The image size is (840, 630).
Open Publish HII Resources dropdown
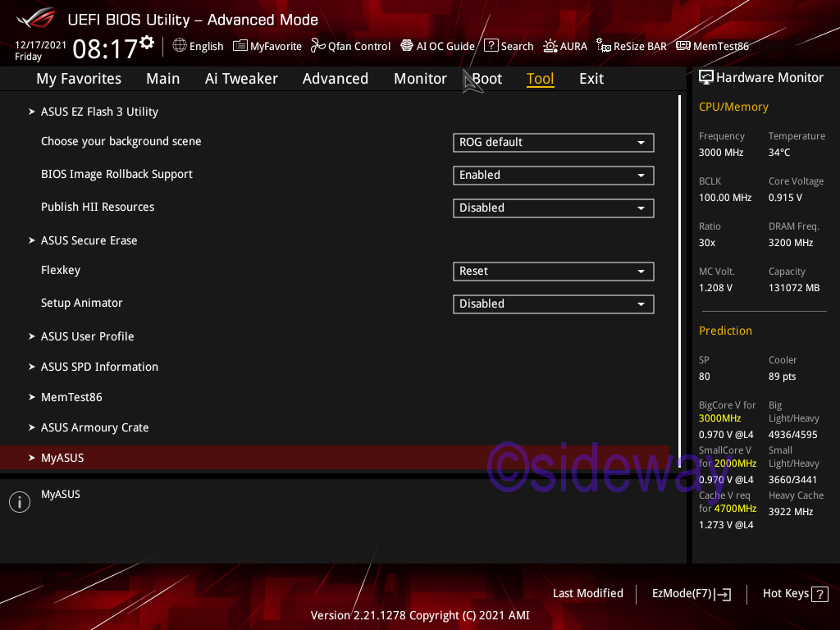coord(554,208)
